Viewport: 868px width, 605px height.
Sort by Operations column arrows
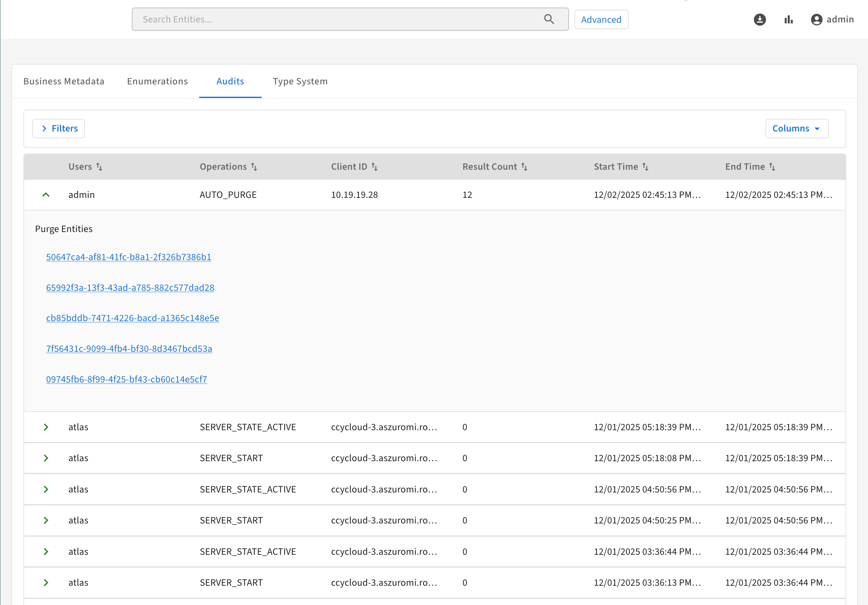[254, 167]
